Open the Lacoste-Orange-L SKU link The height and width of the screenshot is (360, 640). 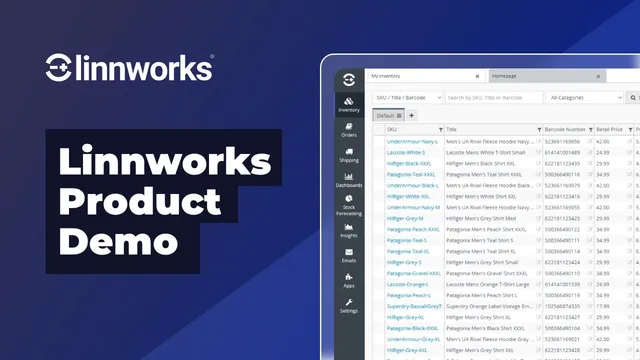(x=407, y=284)
